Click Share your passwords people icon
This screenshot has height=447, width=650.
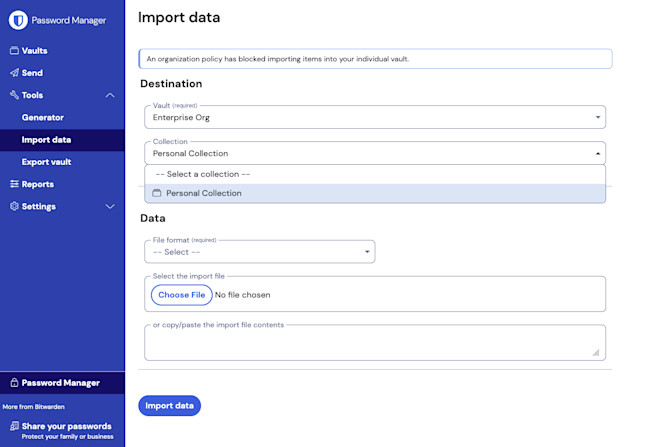(x=14, y=426)
